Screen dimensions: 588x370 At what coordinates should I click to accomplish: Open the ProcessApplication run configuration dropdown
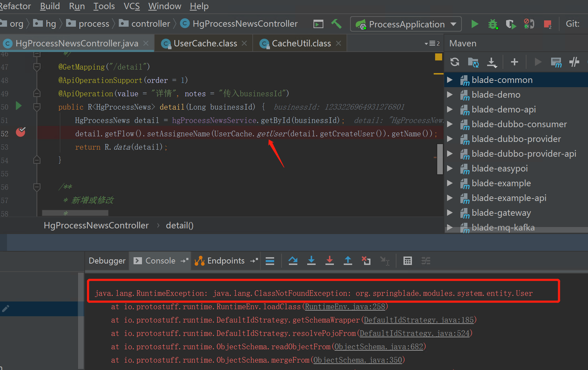point(406,24)
